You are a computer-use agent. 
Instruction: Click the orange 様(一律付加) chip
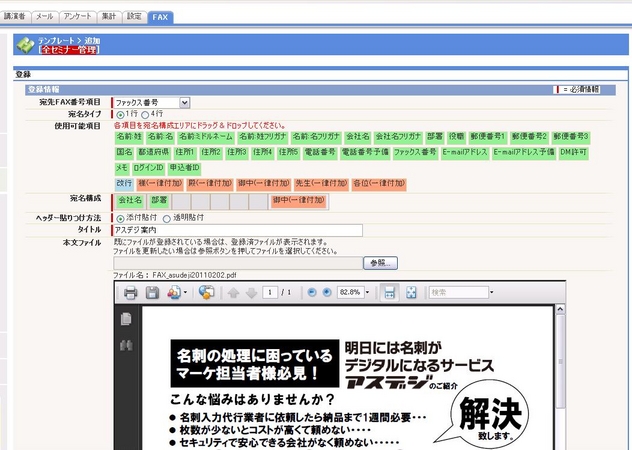coord(160,184)
